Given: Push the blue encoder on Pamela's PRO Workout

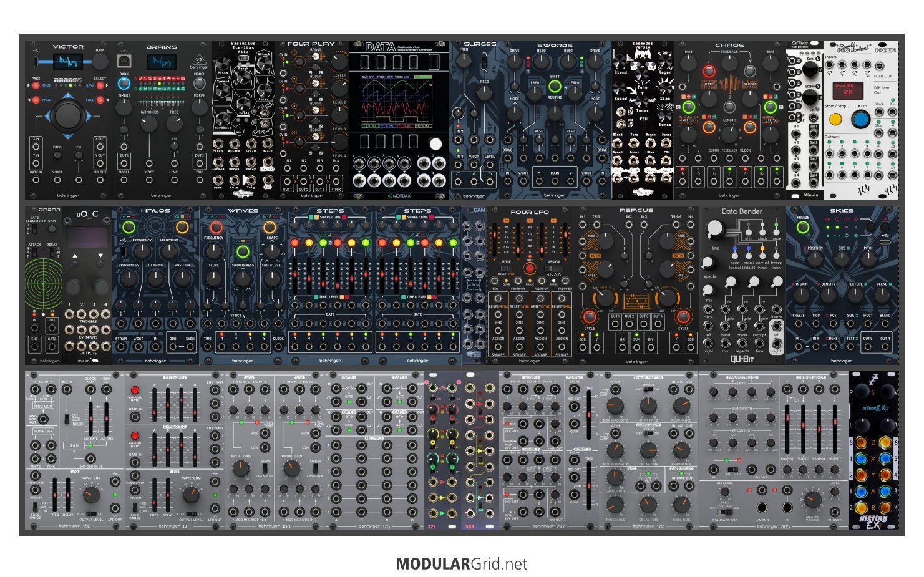Looking at the screenshot, I should click(x=861, y=119).
